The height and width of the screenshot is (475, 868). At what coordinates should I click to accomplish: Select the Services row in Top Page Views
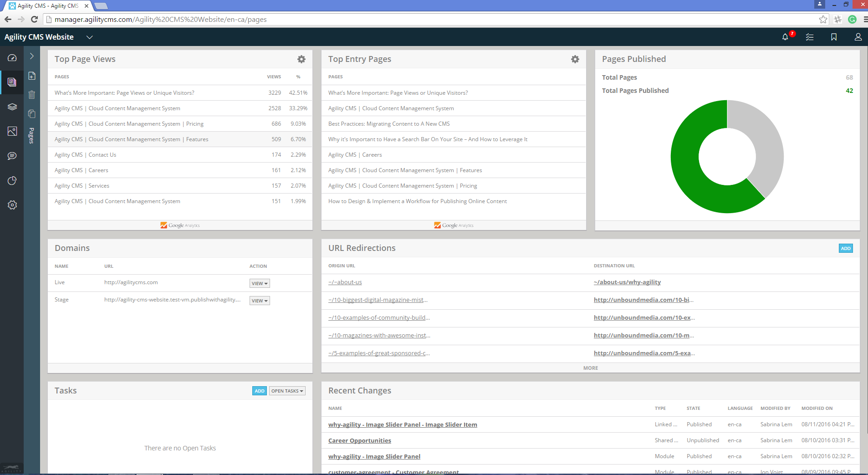180,186
